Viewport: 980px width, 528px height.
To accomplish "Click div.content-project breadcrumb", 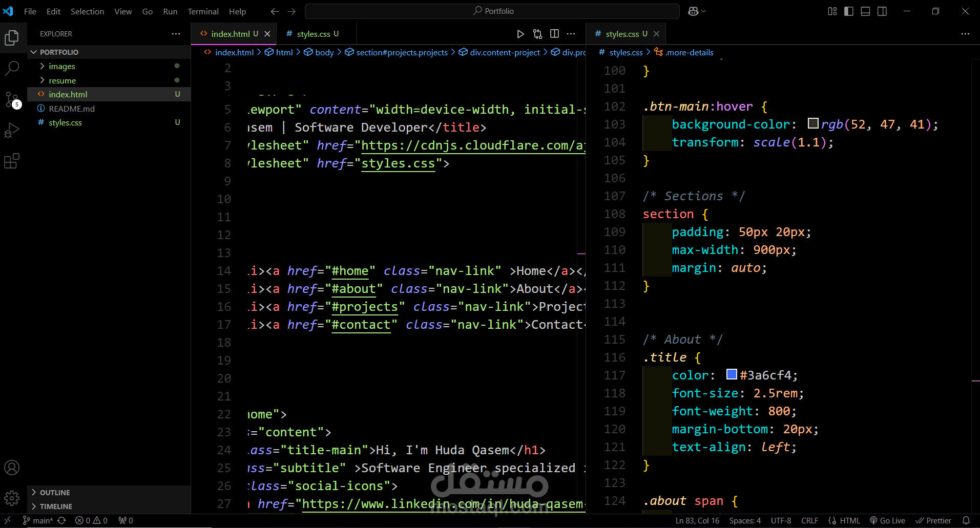I will [x=499, y=52].
